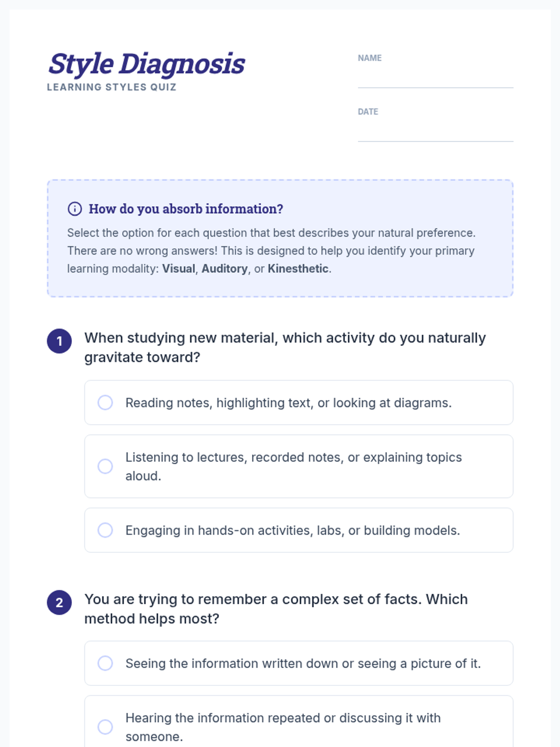Click the Date input field
The height and width of the screenshot is (747, 560).
pos(435,131)
